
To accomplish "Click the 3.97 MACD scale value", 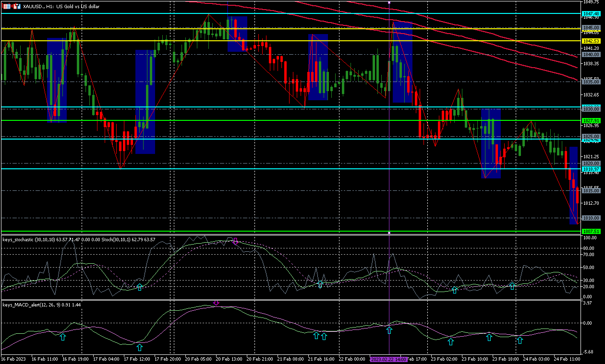I will [x=588, y=303].
